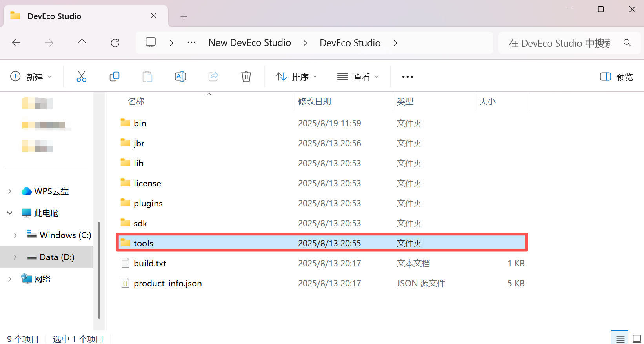Go forward with the right arrow
644x344 pixels.
coord(49,43)
